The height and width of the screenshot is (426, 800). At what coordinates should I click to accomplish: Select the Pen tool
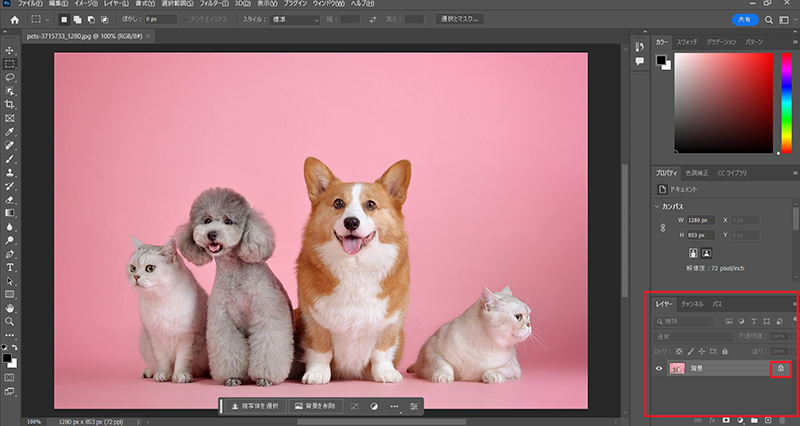(10, 254)
